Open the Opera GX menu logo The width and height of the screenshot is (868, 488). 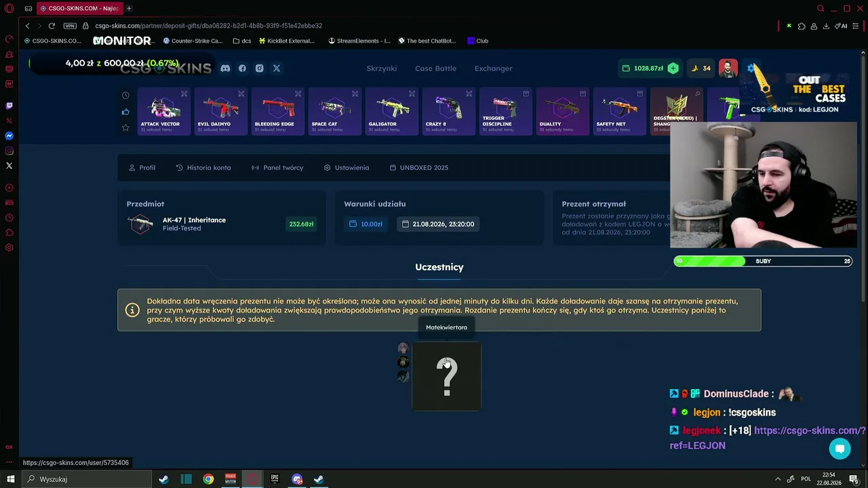pyautogui.click(x=9, y=9)
